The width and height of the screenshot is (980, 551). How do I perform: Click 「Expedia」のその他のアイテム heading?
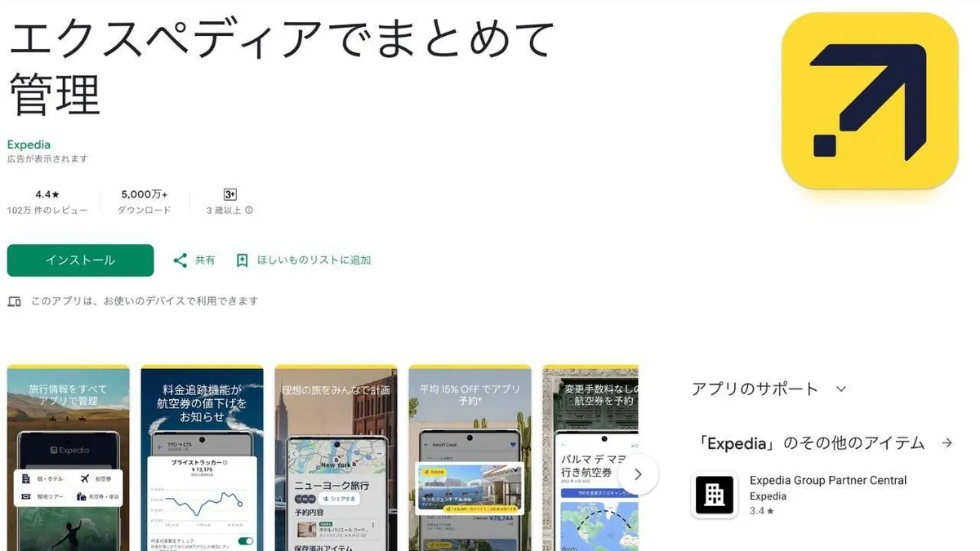(x=808, y=443)
